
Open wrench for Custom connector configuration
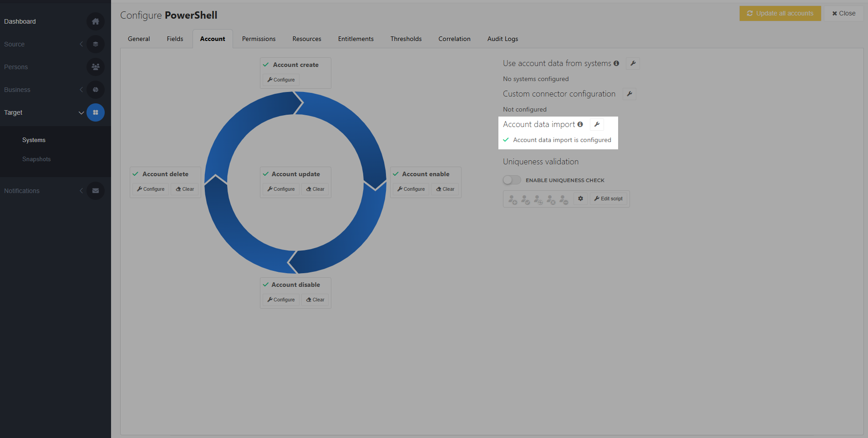point(629,94)
